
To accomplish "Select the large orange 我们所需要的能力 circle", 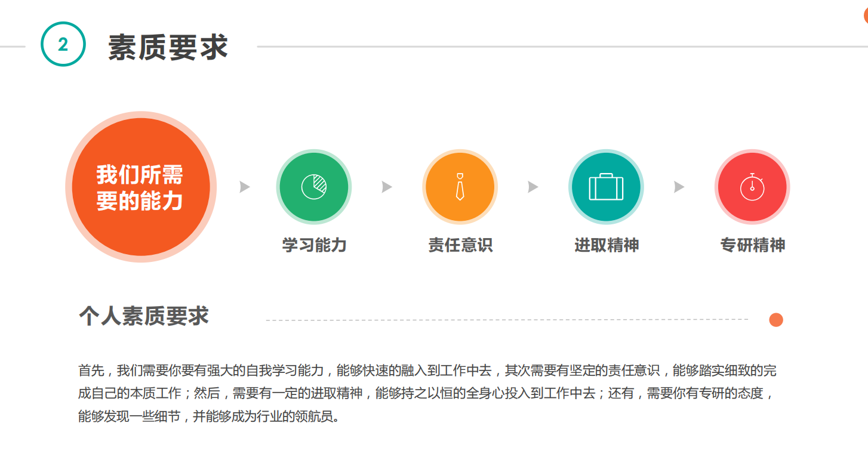I will 141,187.
